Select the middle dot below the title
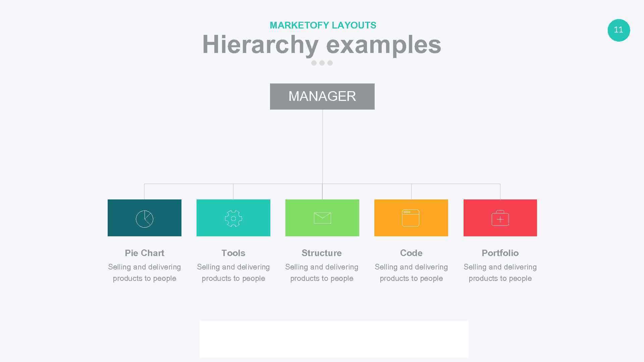644x362 pixels. (322, 63)
